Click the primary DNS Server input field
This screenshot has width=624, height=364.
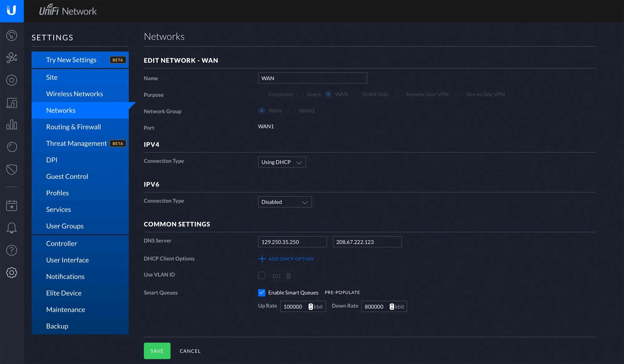pyautogui.click(x=292, y=242)
